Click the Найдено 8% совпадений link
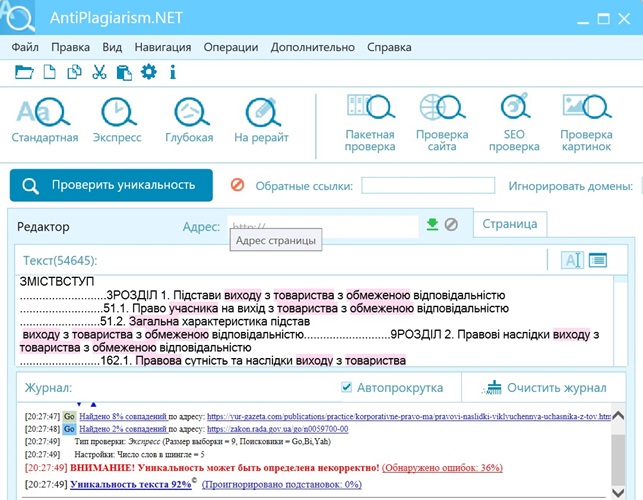This screenshot has width=643, height=500. [123, 417]
